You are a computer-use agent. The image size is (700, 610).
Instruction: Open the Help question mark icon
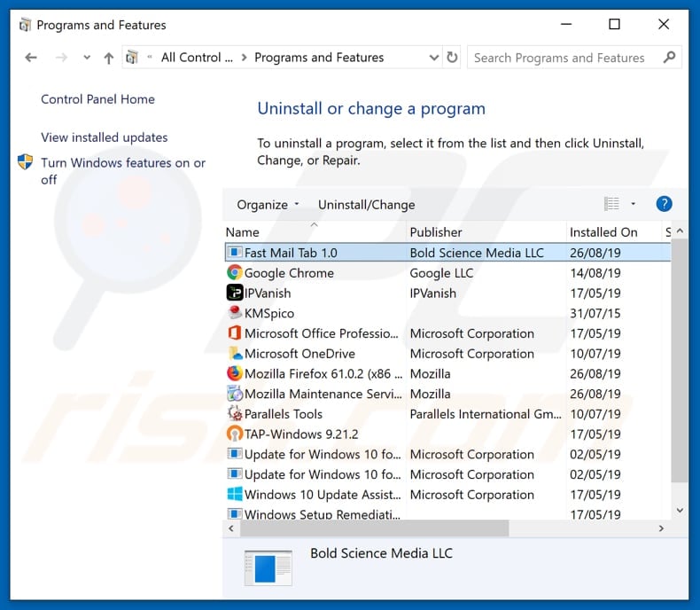click(664, 204)
